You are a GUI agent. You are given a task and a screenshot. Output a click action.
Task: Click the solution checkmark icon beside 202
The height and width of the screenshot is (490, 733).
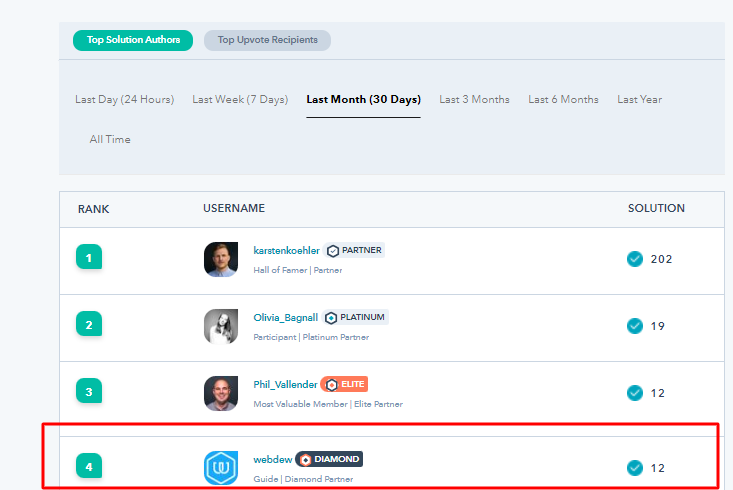click(x=634, y=259)
